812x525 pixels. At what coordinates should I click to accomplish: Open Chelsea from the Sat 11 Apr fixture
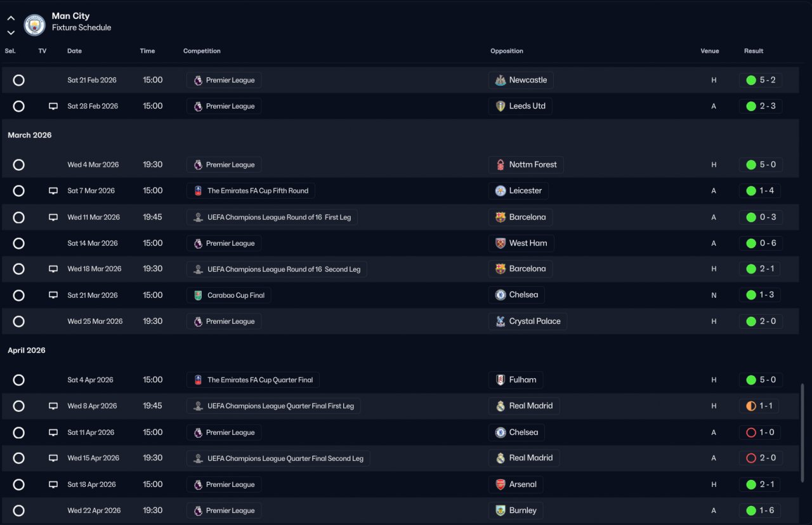[x=516, y=432]
